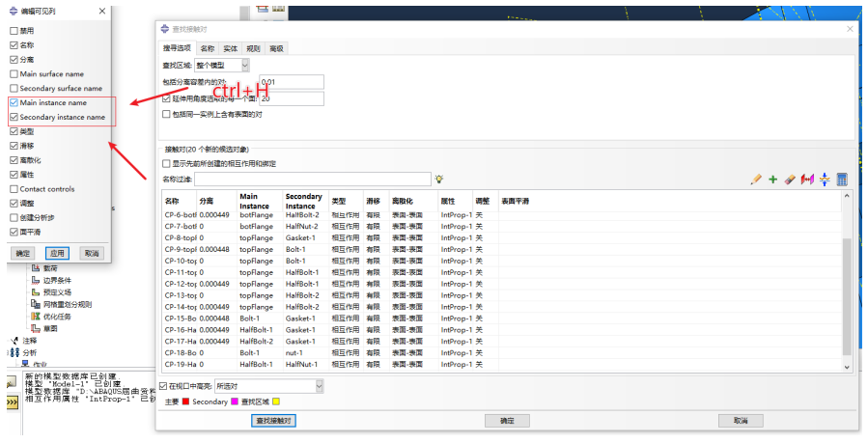Open the 查找区域 整个模型 dropdown

(222, 66)
